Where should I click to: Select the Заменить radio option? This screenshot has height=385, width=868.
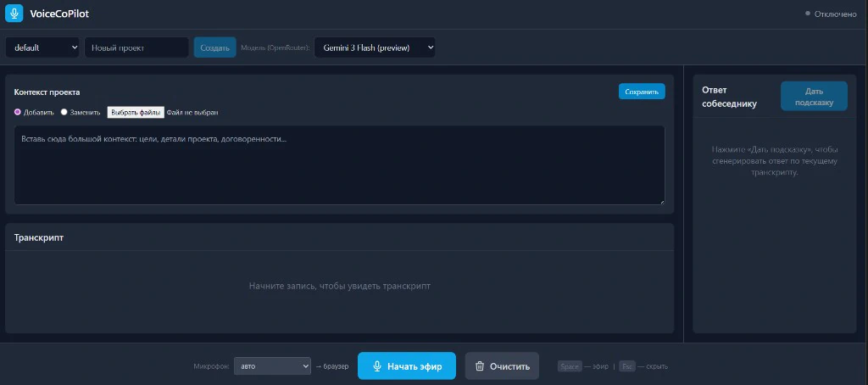click(64, 112)
